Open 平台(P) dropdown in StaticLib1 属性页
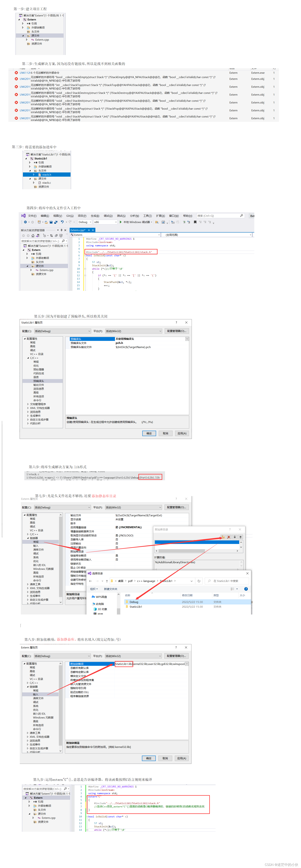301x868 pixels. [x=134, y=331]
